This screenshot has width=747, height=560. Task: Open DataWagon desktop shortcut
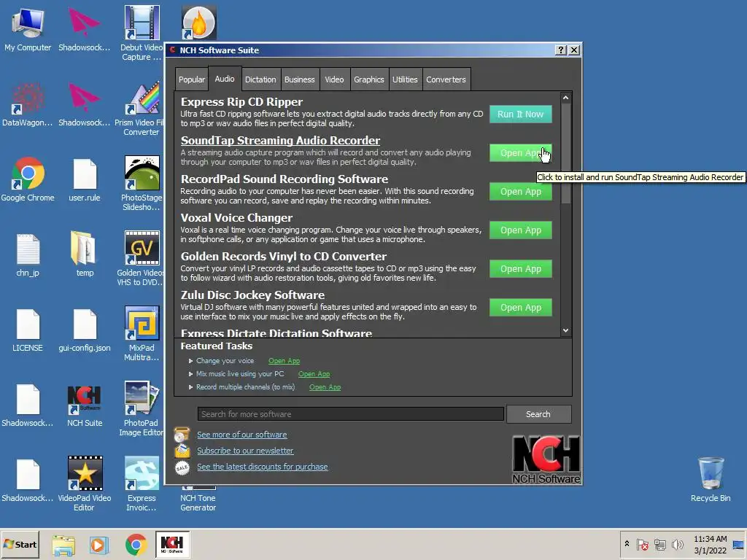(x=28, y=105)
